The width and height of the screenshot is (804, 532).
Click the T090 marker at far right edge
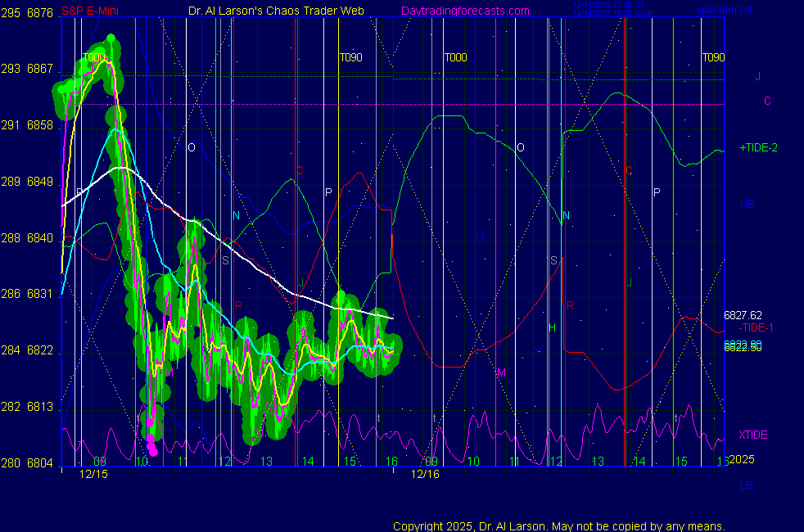[x=713, y=57]
